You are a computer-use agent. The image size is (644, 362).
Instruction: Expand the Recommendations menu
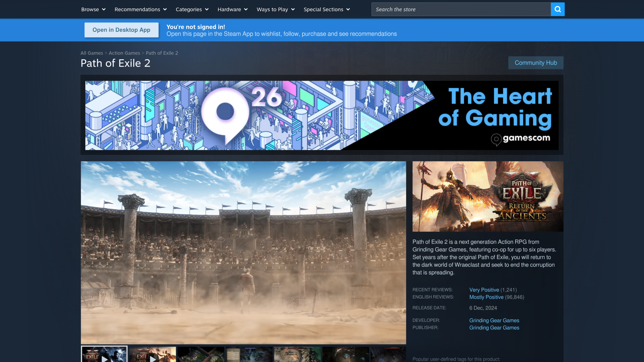141,9
